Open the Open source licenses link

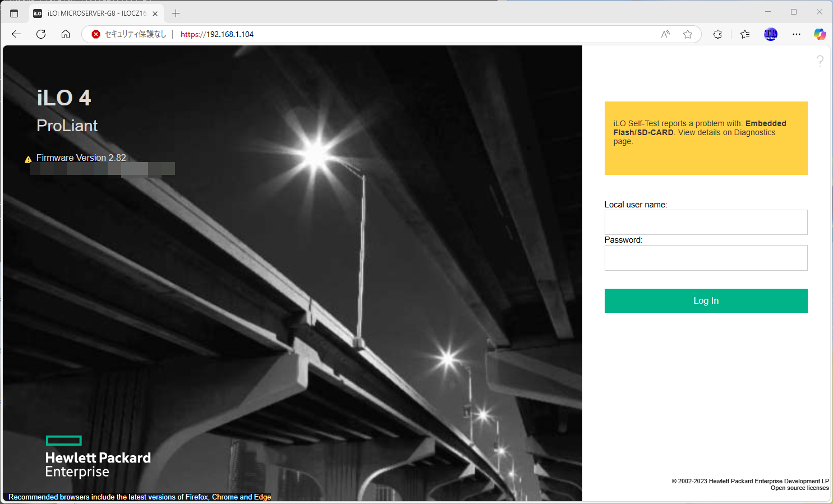pos(799,488)
